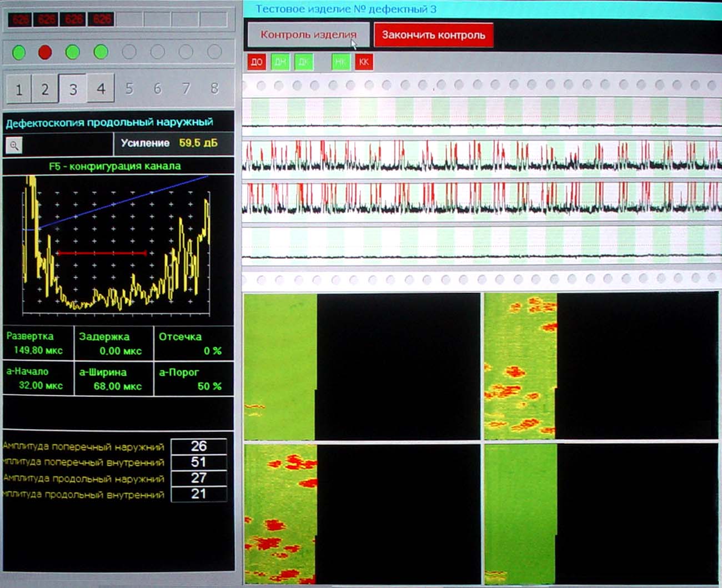Image resolution: width=722 pixels, height=588 pixels.
Task: Click the red status lamp above channel 2
Action: point(45,52)
